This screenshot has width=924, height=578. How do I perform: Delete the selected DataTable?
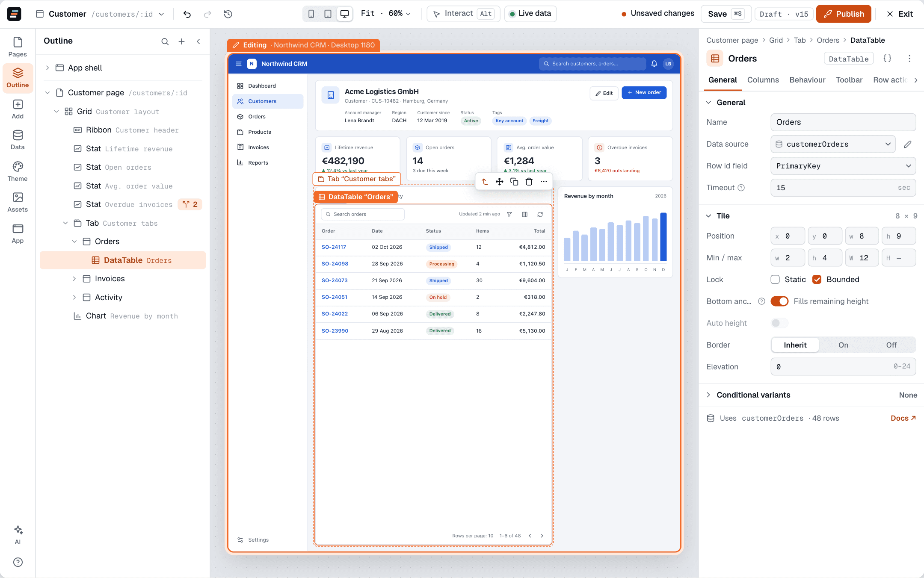(x=529, y=182)
